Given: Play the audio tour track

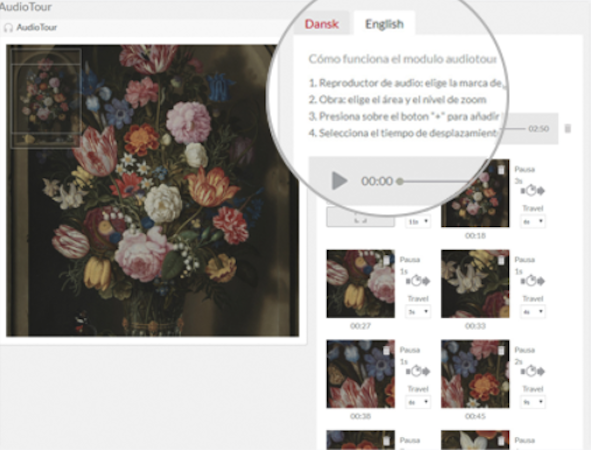Looking at the screenshot, I should click(x=339, y=181).
